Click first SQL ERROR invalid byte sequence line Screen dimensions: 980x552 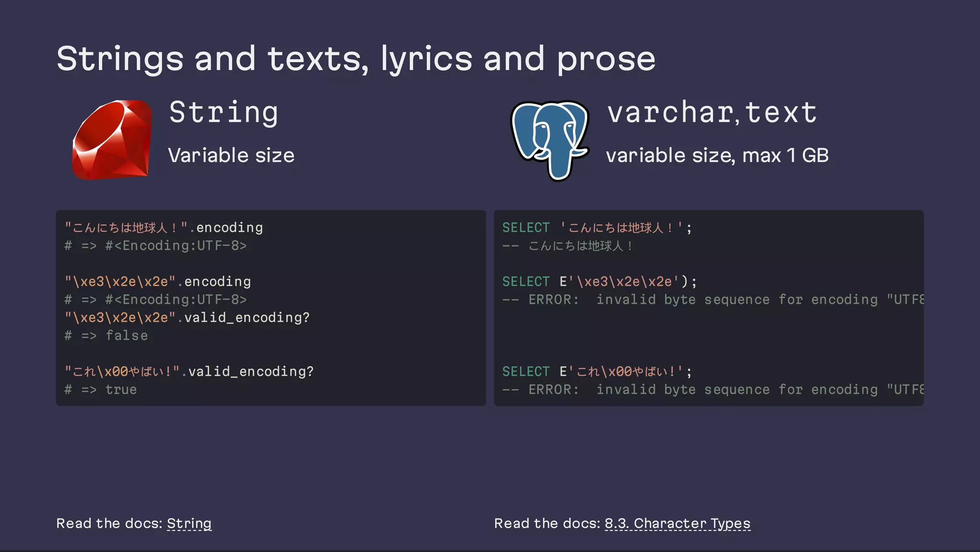[x=713, y=299]
